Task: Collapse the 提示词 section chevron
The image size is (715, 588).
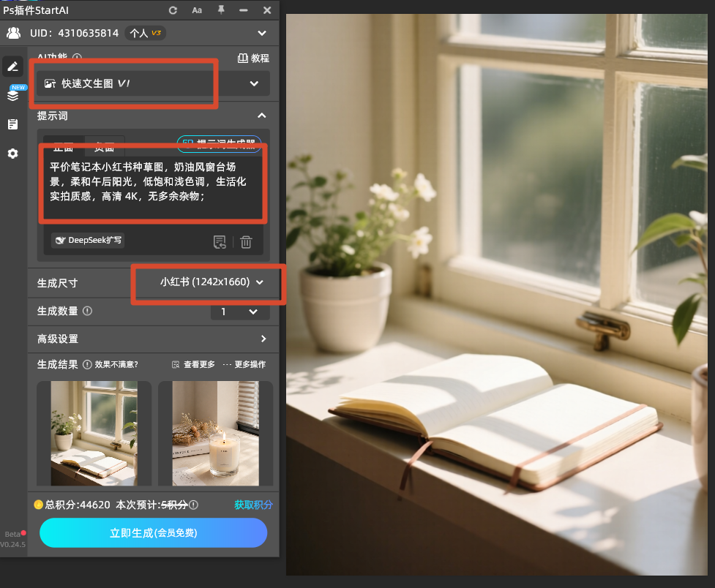Action: [x=262, y=116]
